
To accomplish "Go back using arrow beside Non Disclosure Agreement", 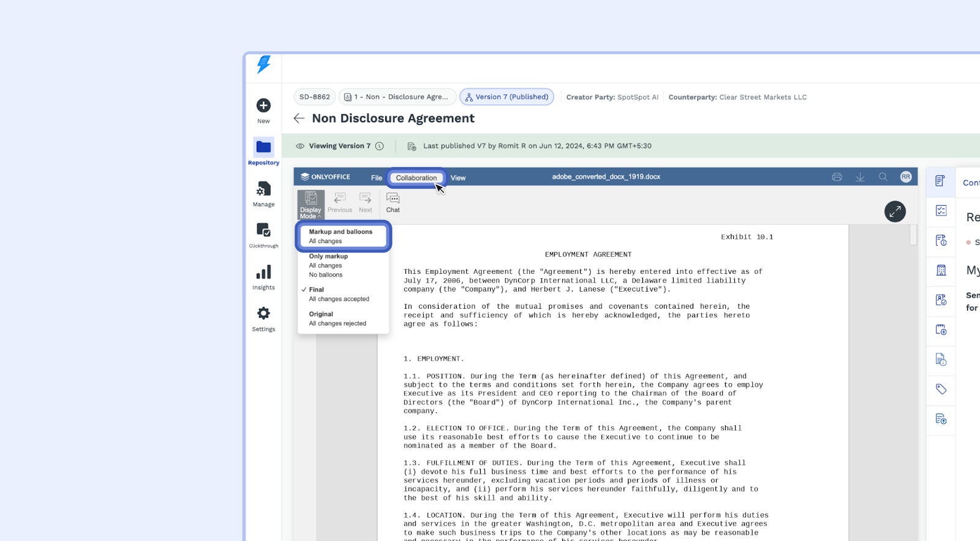I will click(299, 118).
